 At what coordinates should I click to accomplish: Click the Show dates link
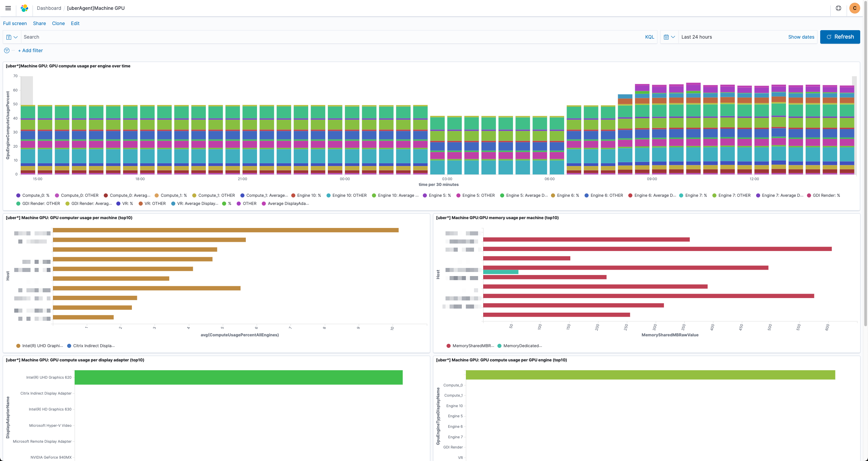click(801, 37)
